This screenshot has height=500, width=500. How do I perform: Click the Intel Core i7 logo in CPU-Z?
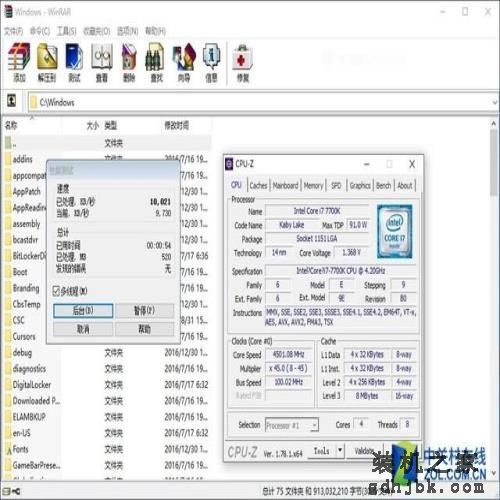394,231
